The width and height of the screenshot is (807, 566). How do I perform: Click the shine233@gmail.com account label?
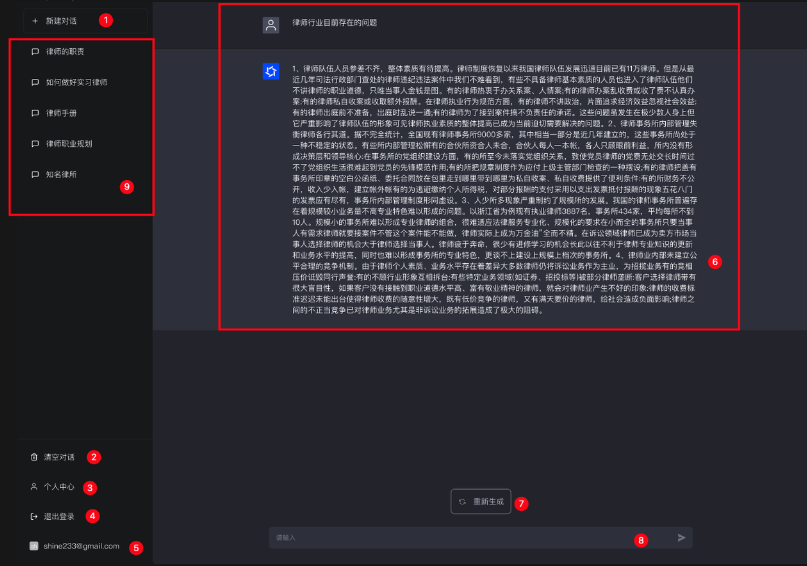(x=82, y=547)
